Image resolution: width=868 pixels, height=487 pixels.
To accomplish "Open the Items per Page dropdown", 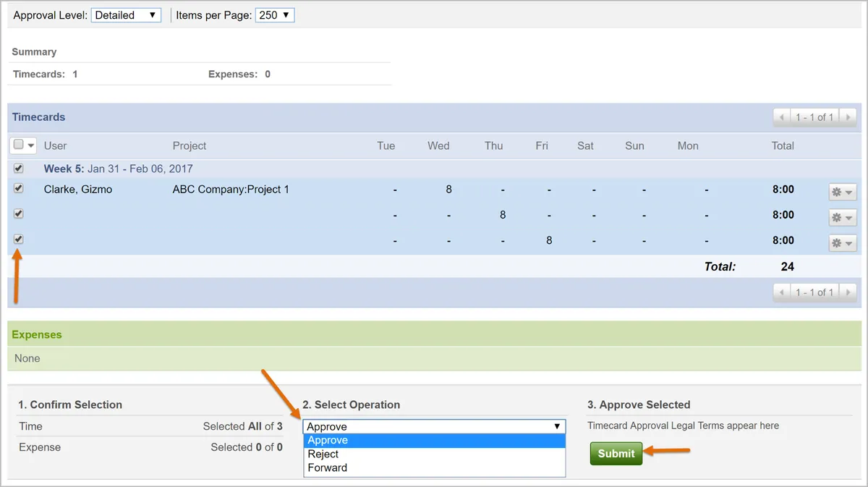I will (275, 15).
